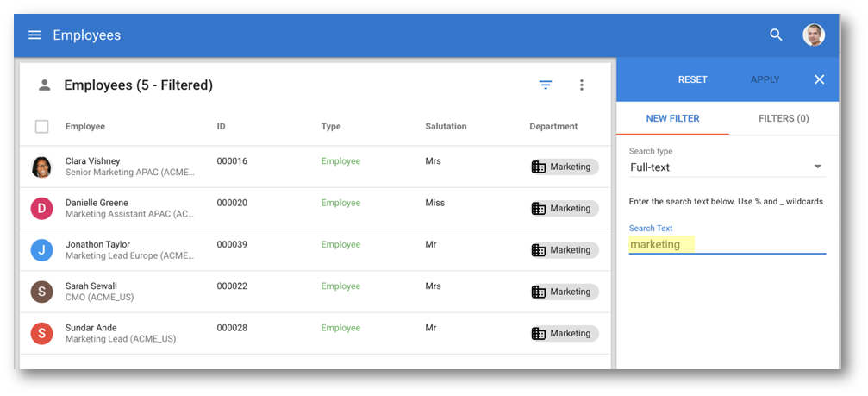Sort by the Type column header
This screenshot has height=396, width=868.
[331, 126]
